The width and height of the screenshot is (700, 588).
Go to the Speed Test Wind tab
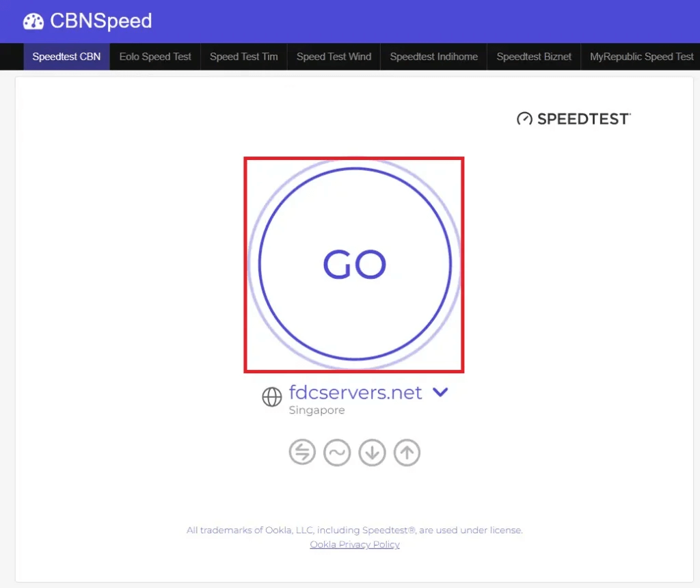(334, 57)
